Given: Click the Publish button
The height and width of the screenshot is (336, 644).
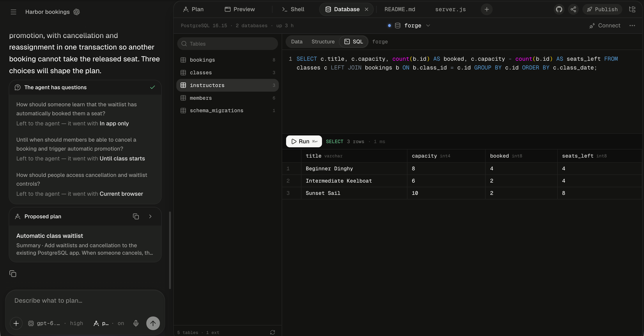Looking at the screenshot, I should tap(602, 9).
